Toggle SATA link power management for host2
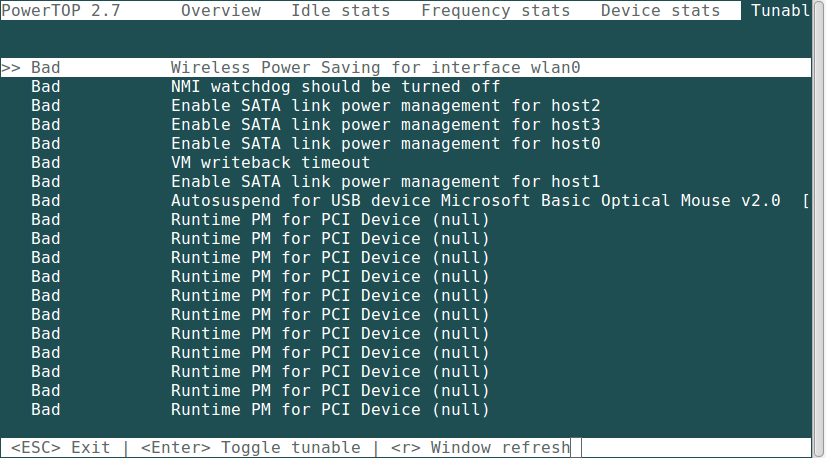The image size is (826, 458). click(385, 106)
